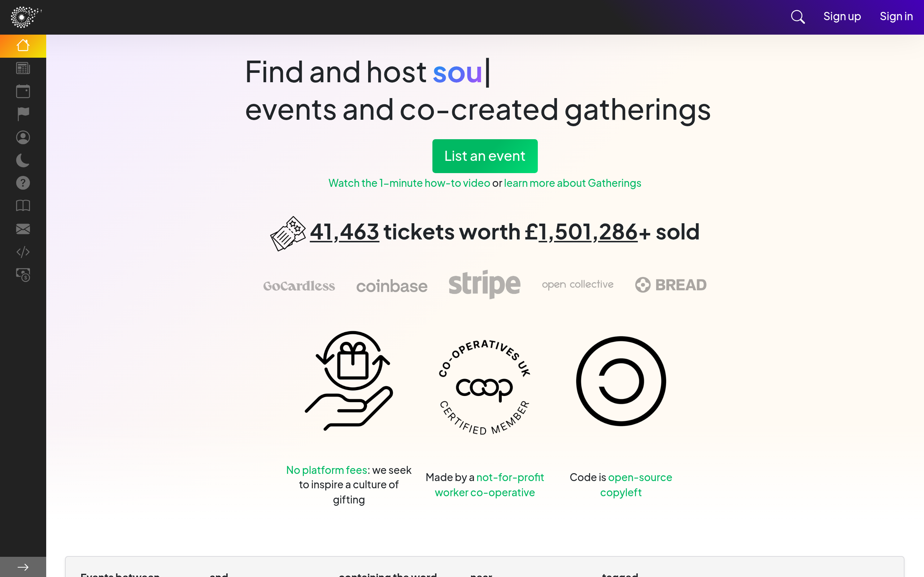The image size is (924, 577).
Task: Open the No platform fees link
Action: point(326,470)
